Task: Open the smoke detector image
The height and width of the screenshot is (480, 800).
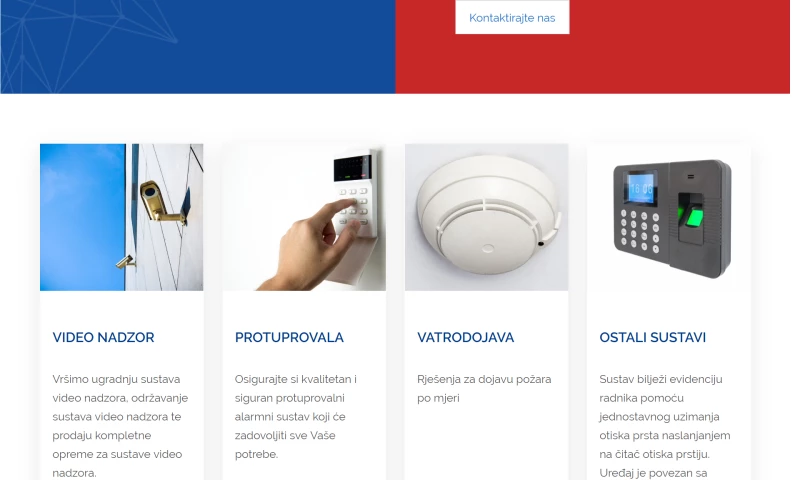Action: (x=486, y=217)
